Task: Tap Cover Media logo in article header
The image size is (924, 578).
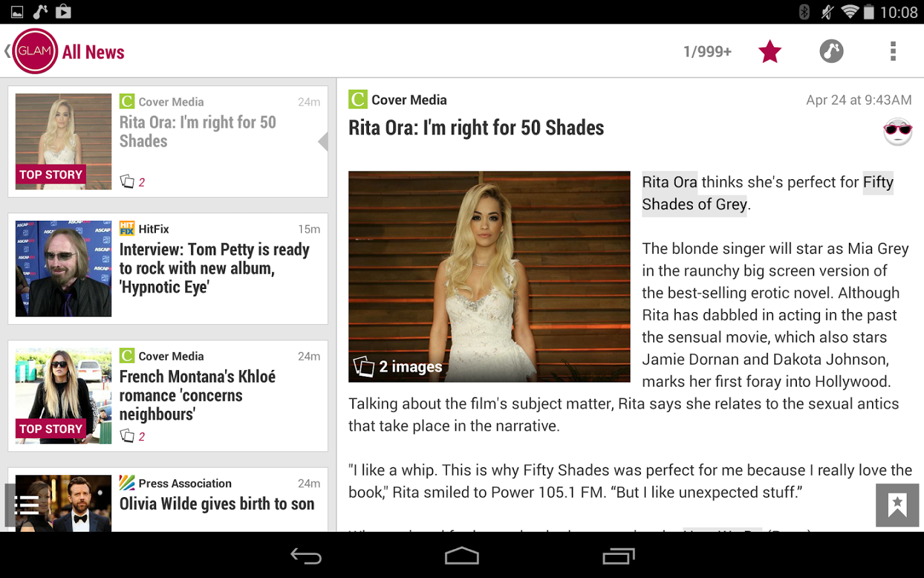Action: [x=358, y=100]
